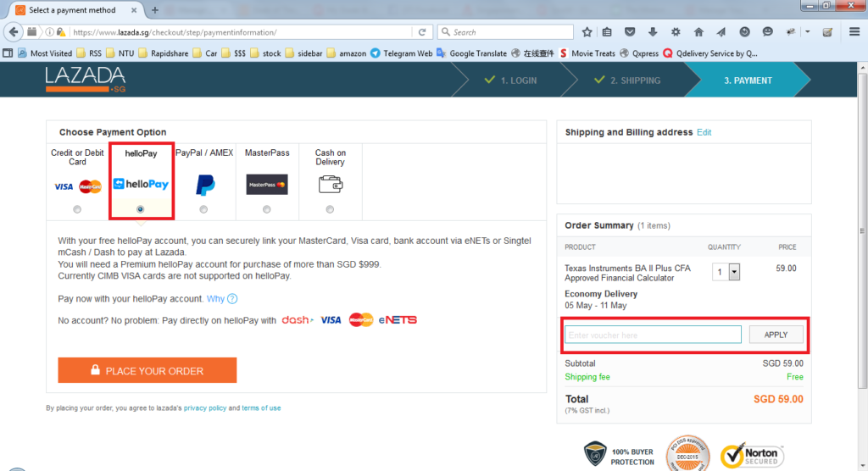Go to Home with the house icon

(x=698, y=32)
